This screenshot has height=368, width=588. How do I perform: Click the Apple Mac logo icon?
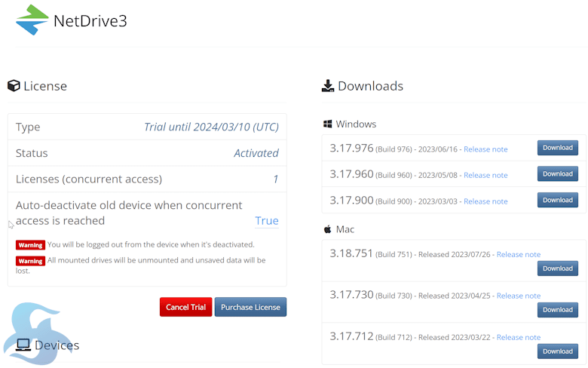pyautogui.click(x=327, y=229)
